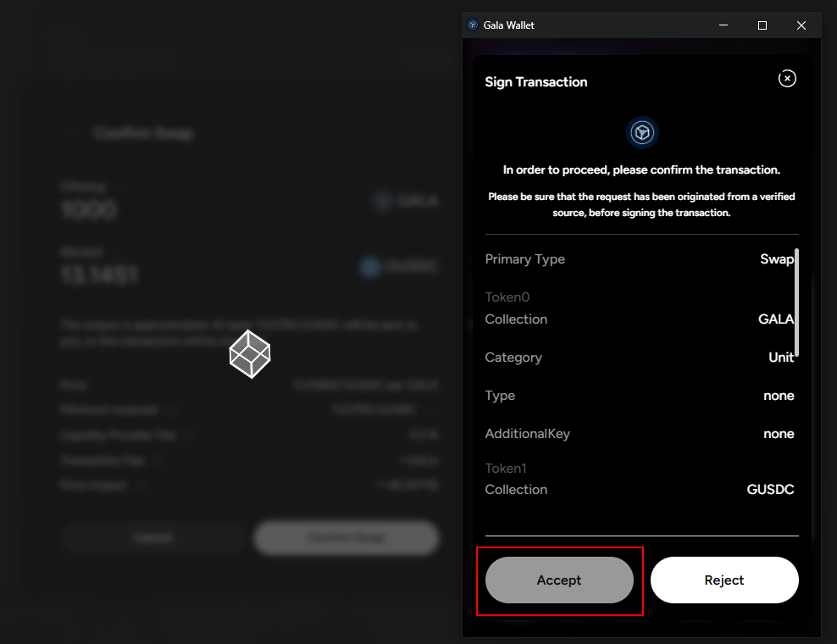Click the GUSDC token icon in swap panel

(x=370, y=267)
